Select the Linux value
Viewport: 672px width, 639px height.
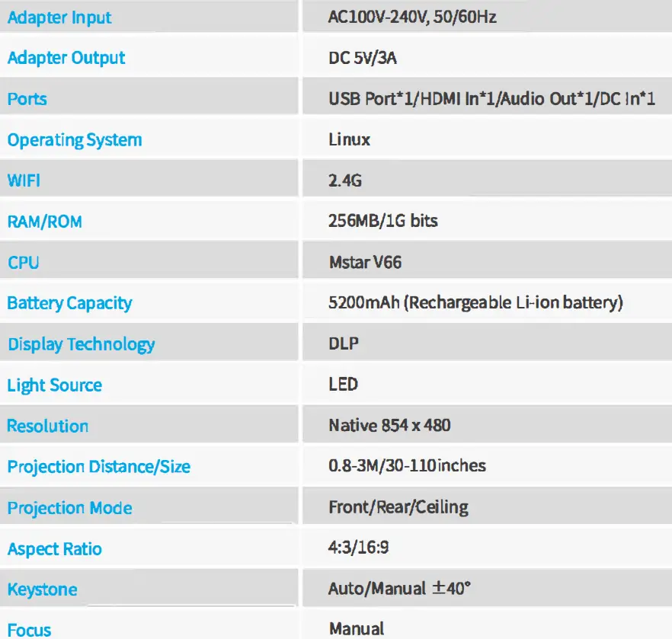(x=350, y=139)
